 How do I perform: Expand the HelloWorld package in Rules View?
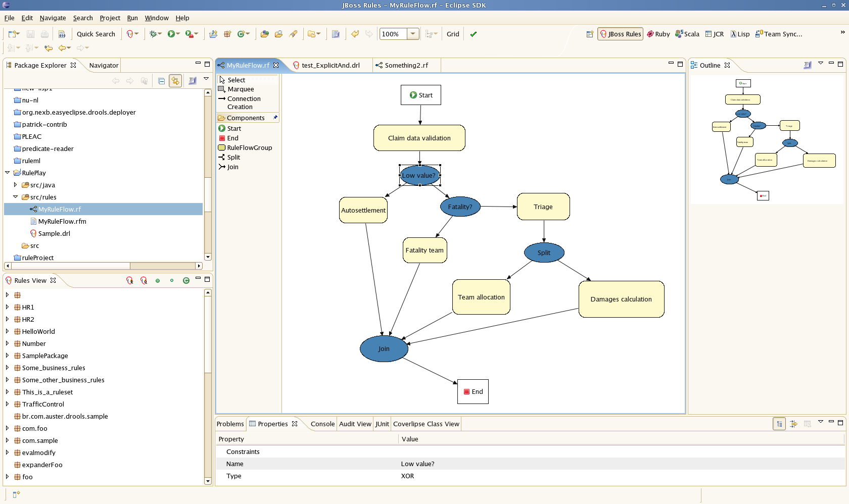[7, 332]
